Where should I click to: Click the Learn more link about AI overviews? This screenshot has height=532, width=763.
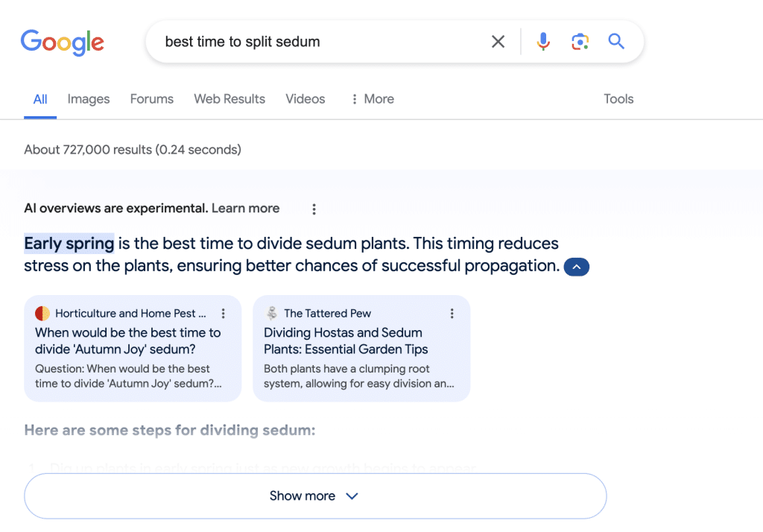(x=245, y=209)
